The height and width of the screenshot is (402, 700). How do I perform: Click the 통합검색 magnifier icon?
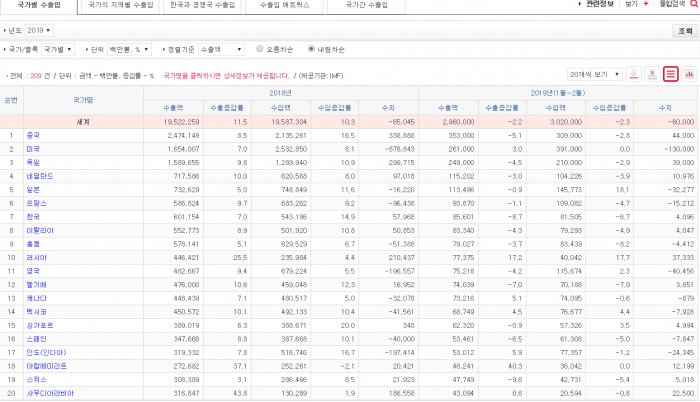(x=691, y=5)
